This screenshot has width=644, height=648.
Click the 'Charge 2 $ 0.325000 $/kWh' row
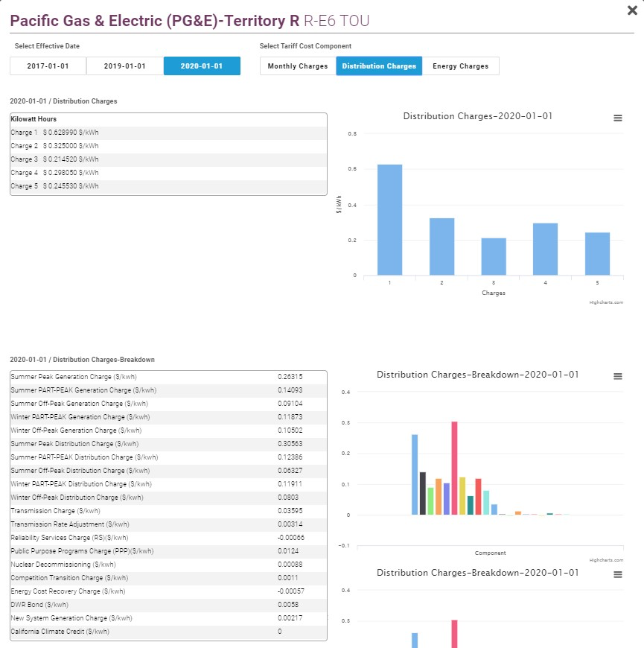coord(168,146)
